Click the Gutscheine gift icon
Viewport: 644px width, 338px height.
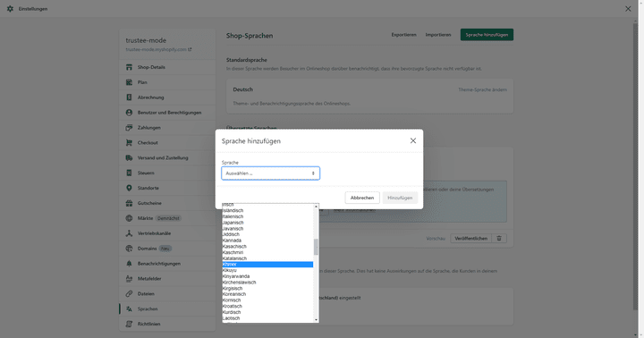pos(129,203)
